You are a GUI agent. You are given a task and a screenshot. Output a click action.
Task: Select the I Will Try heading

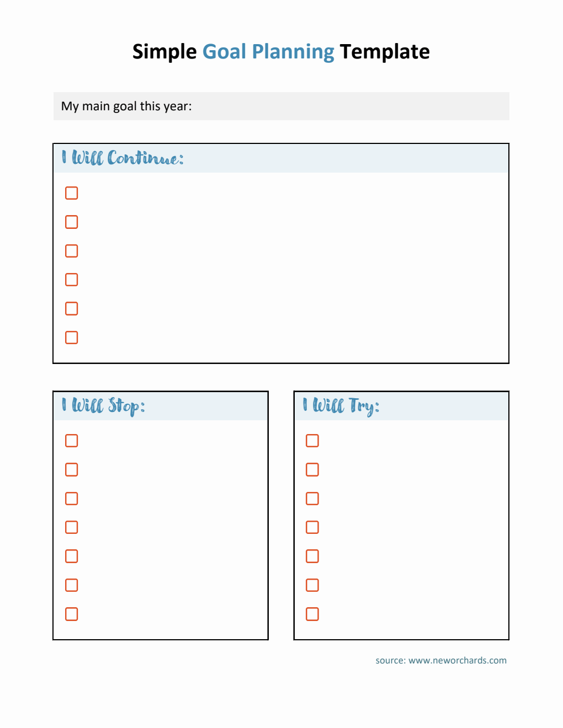[x=341, y=406]
